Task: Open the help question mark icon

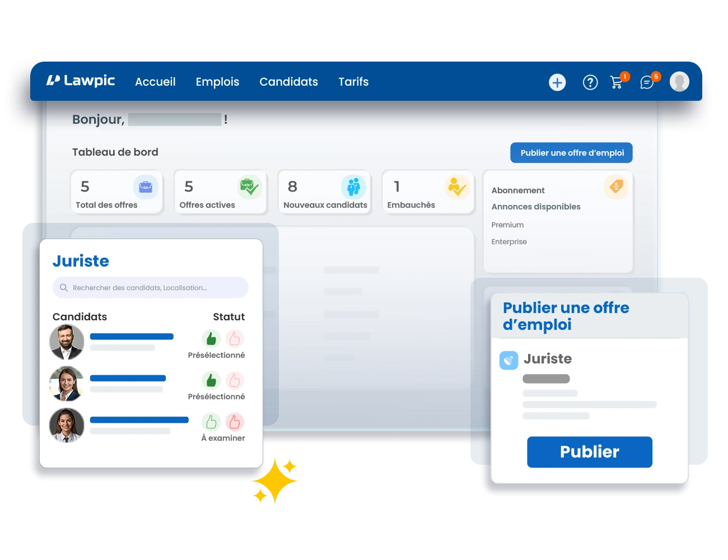Action: [x=590, y=83]
